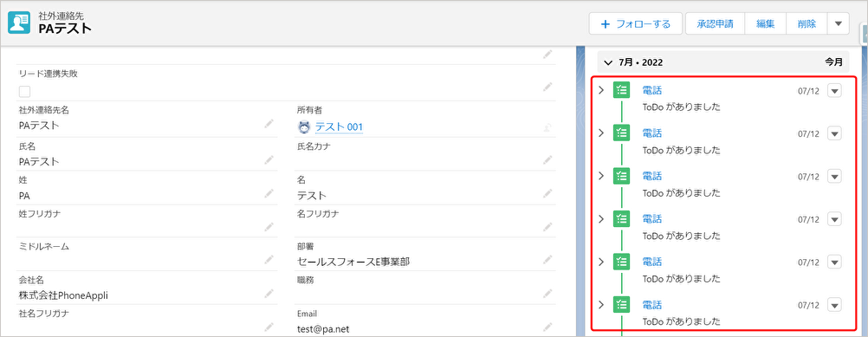
Task: Edit the 姓 field via pencil icon
Action: [x=269, y=195]
